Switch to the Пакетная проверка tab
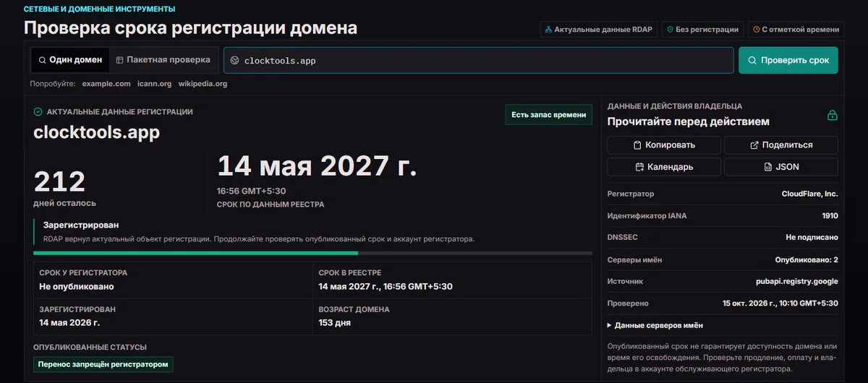The height and width of the screenshot is (383, 868). [x=163, y=60]
